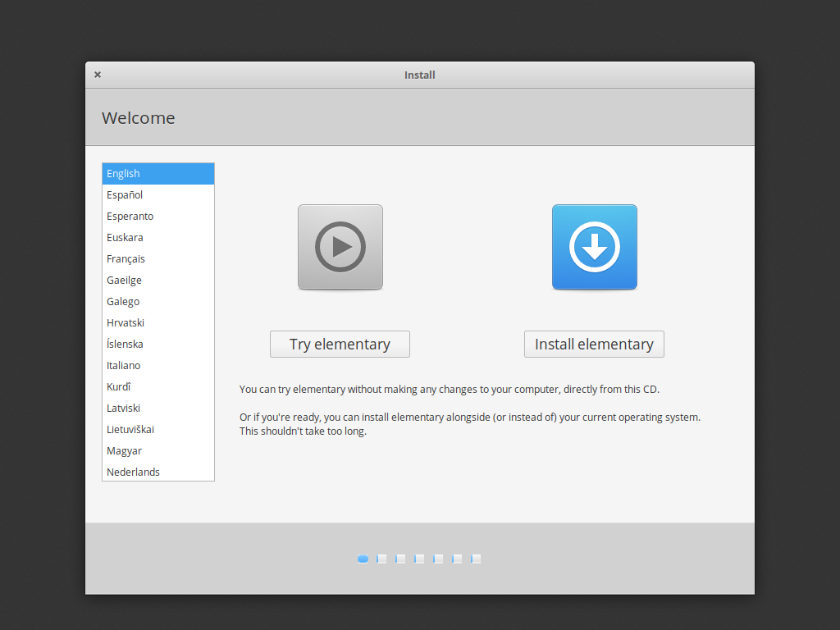This screenshot has height=630, width=840.
Task: Click the Install elementary download icon
Action: [x=594, y=246]
